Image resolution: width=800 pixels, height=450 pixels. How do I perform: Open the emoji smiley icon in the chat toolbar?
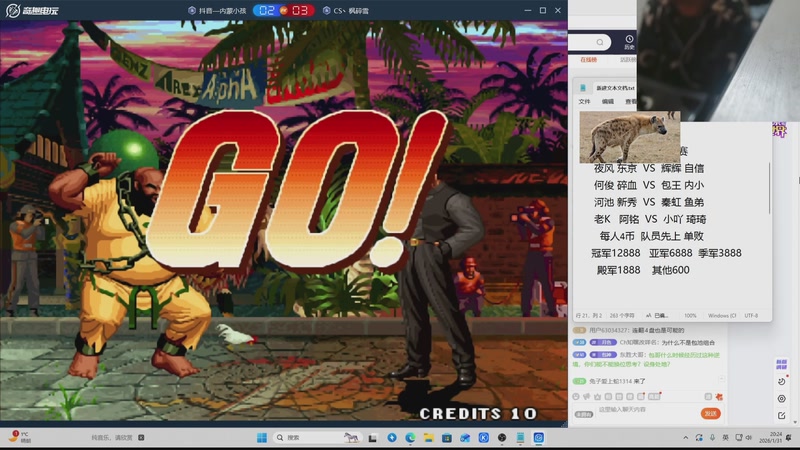[x=576, y=396]
